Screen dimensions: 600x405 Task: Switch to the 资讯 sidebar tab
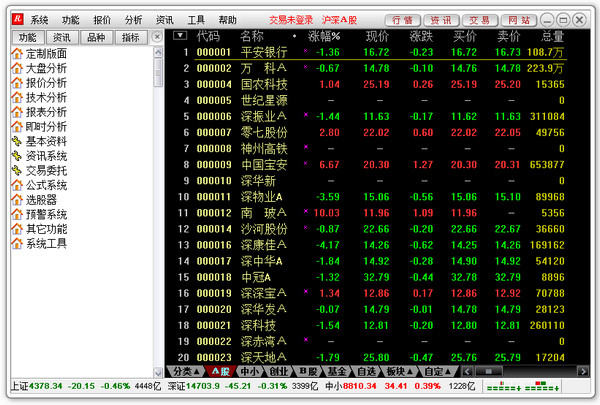point(62,38)
